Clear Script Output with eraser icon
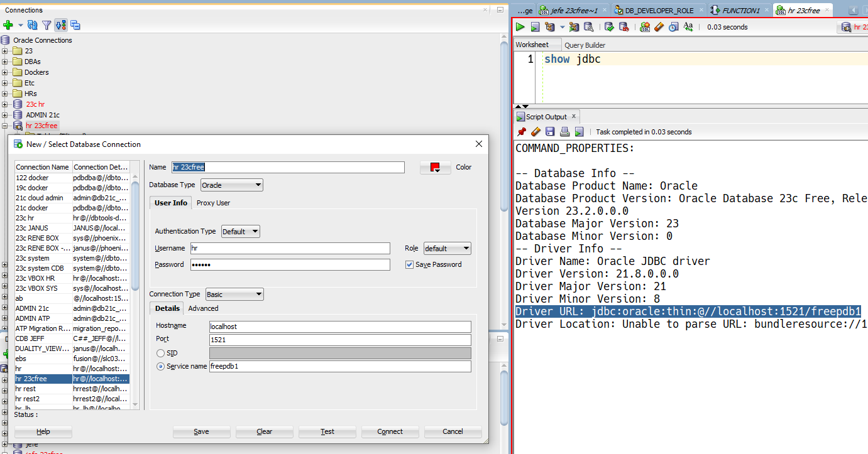868x454 pixels. pos(536,132)
